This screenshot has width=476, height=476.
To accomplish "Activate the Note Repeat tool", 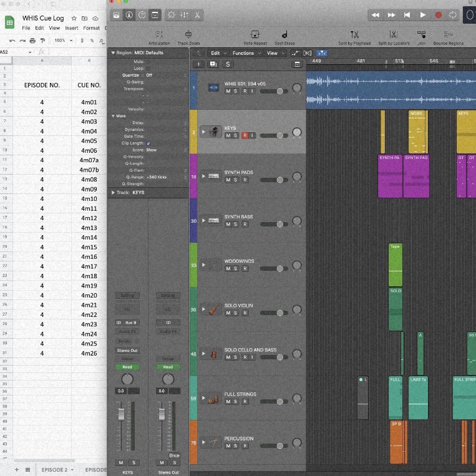I will click(x=255, y=34).
